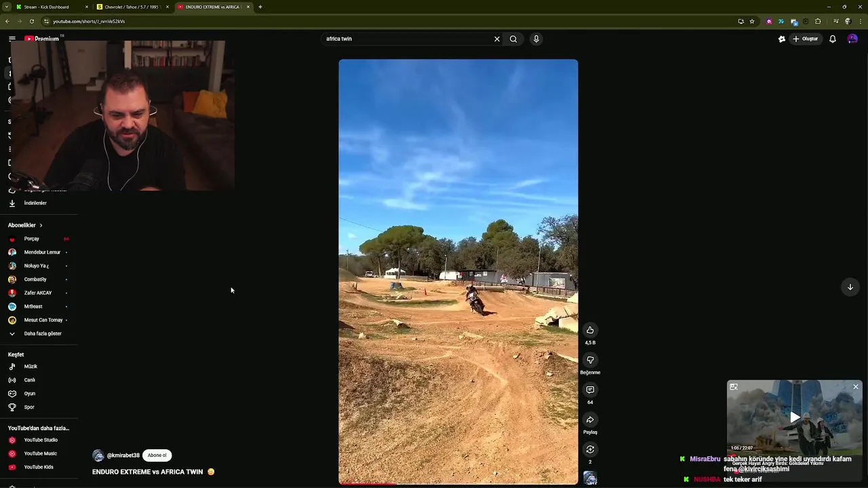Open the @kmirabet38 channel avatar
868x488 pixels.
(x=98, y=455)
